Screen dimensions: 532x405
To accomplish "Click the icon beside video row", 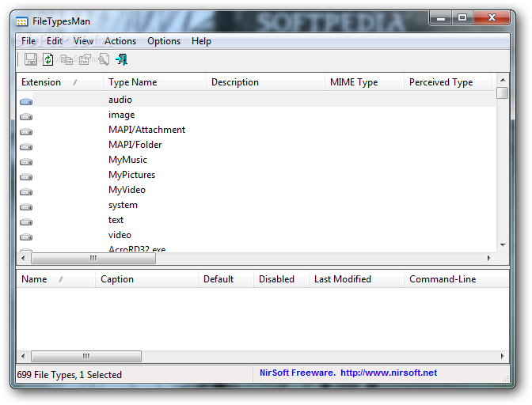I will pyautogui.click(x=26, y=237).
